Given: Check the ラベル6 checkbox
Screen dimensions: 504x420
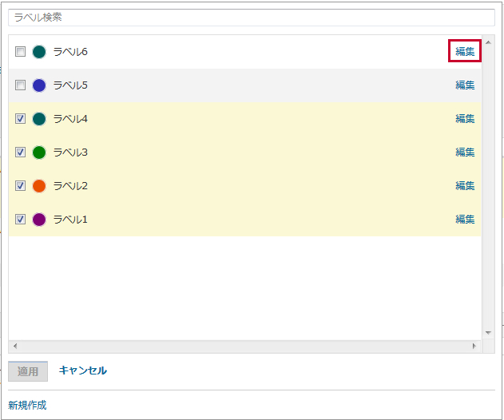Looking at the screenshot, I should pos(21,52).
